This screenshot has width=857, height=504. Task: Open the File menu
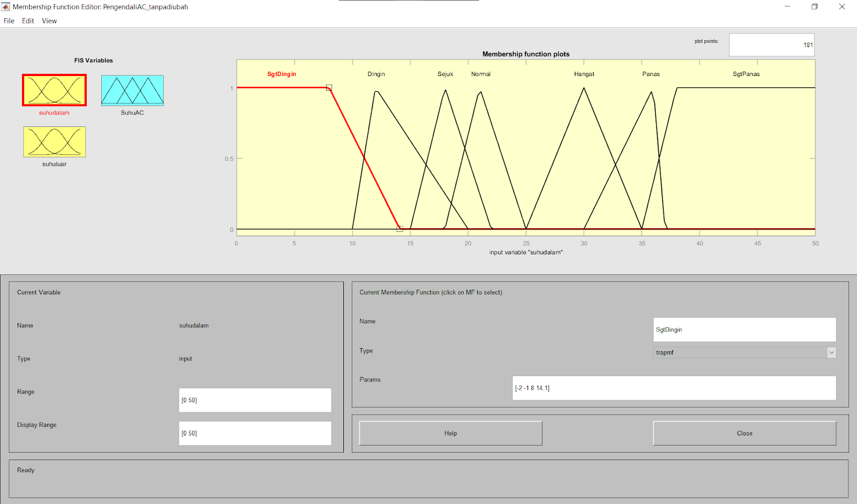[x=9, y=21]
